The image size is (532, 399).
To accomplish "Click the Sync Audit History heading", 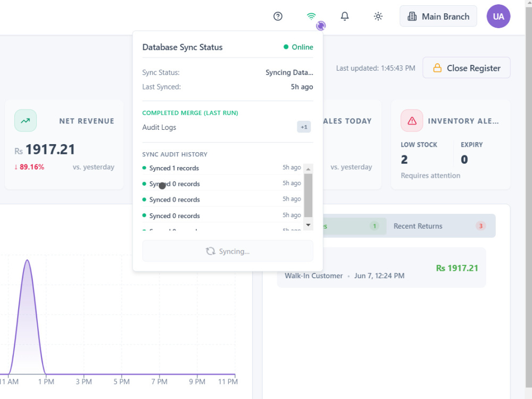I will click(x=174, y=154).
